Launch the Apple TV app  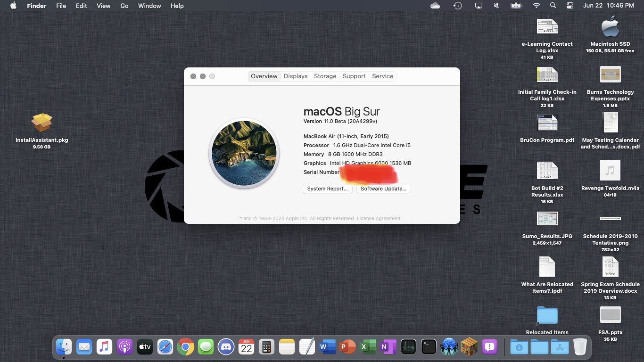145,347
